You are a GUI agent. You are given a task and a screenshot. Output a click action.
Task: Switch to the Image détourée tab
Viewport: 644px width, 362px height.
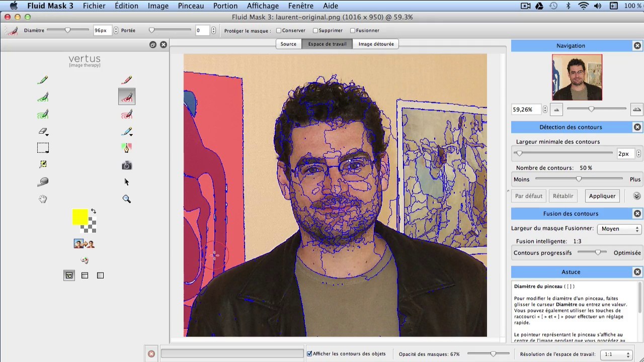[x=376, y=44]
